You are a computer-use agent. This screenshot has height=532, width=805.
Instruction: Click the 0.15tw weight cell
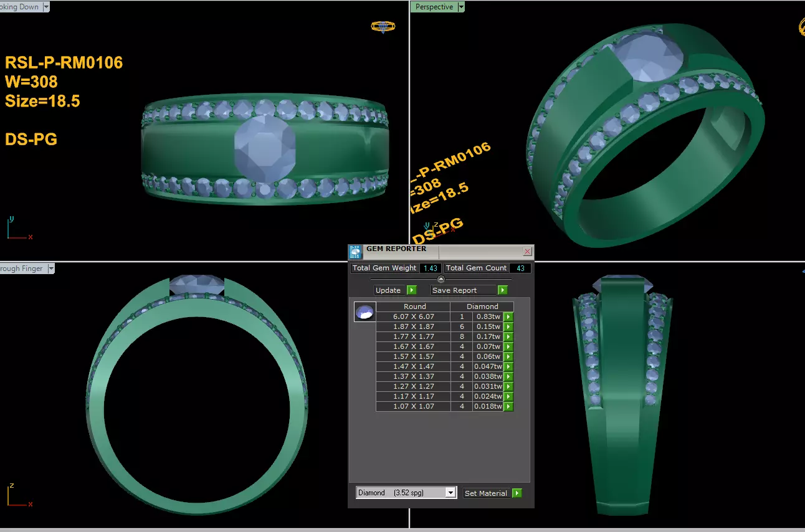(488, 326)
